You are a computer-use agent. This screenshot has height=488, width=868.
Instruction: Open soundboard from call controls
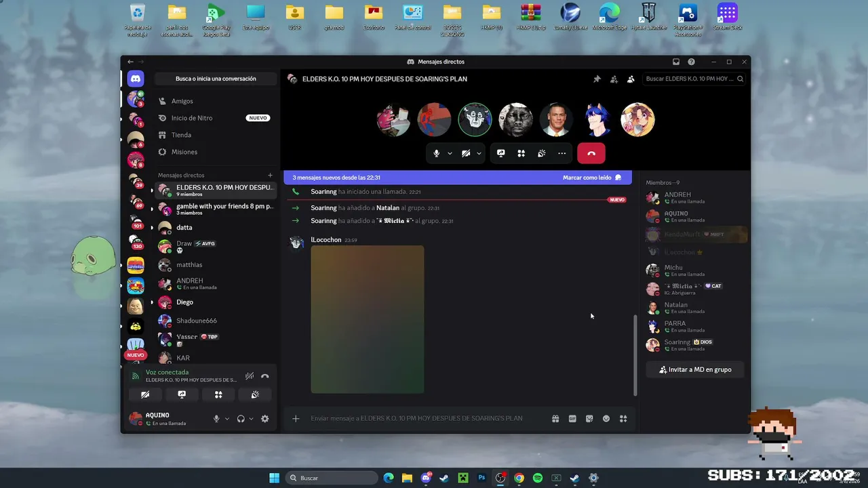click(x=541, y=153)
